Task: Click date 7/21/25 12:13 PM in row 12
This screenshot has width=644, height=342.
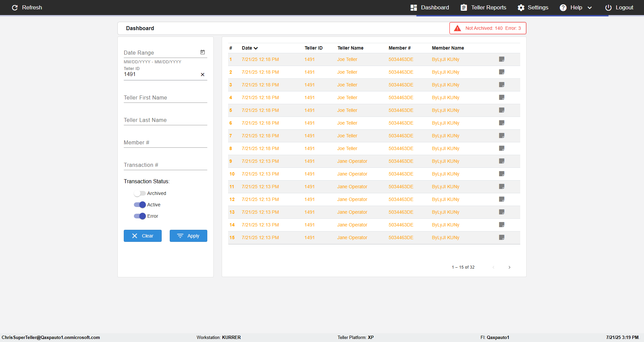Action: tap(260, 199)
